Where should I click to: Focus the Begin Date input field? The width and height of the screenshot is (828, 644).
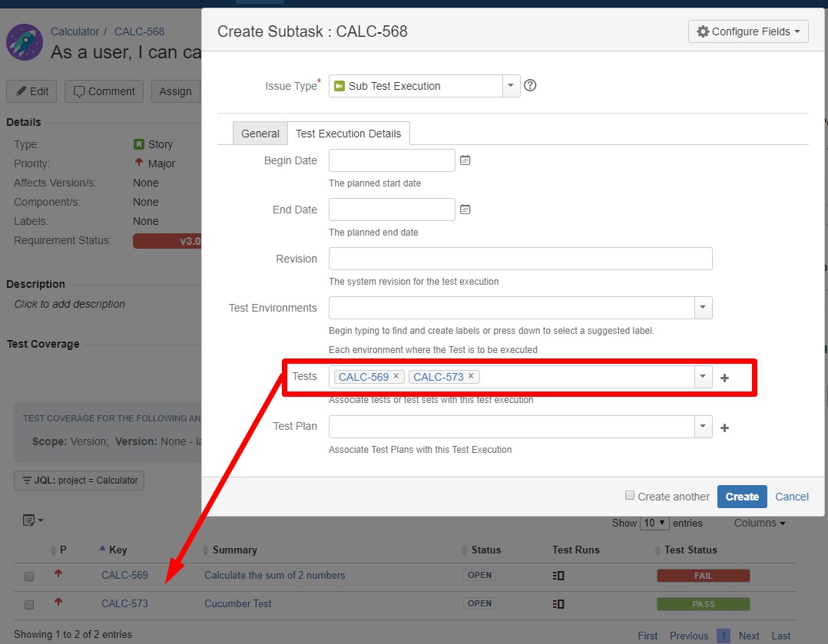(392, 160)
